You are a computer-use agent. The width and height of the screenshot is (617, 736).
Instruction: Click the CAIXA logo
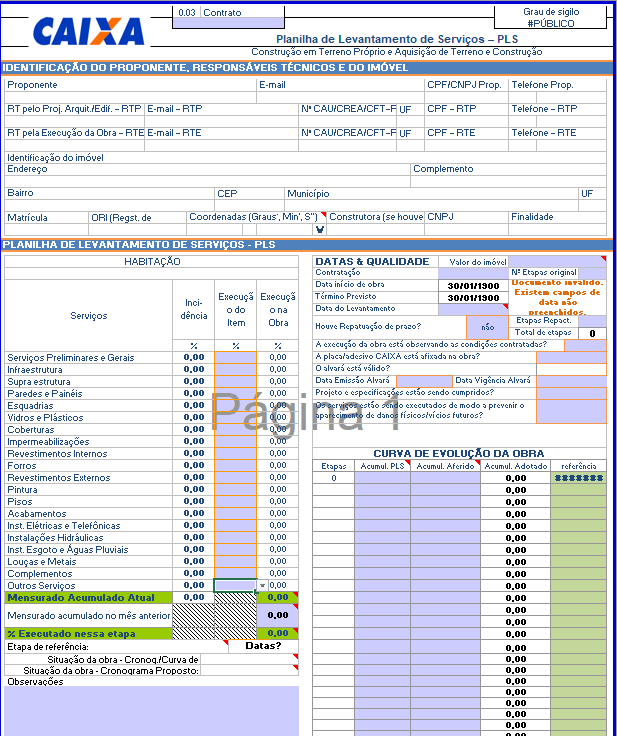(88, 31)
